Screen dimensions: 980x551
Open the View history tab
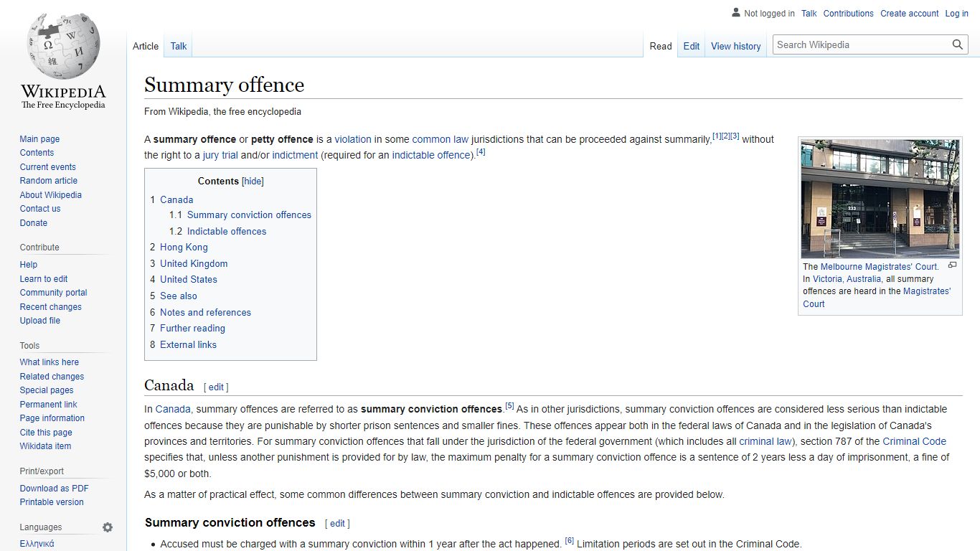736,46
